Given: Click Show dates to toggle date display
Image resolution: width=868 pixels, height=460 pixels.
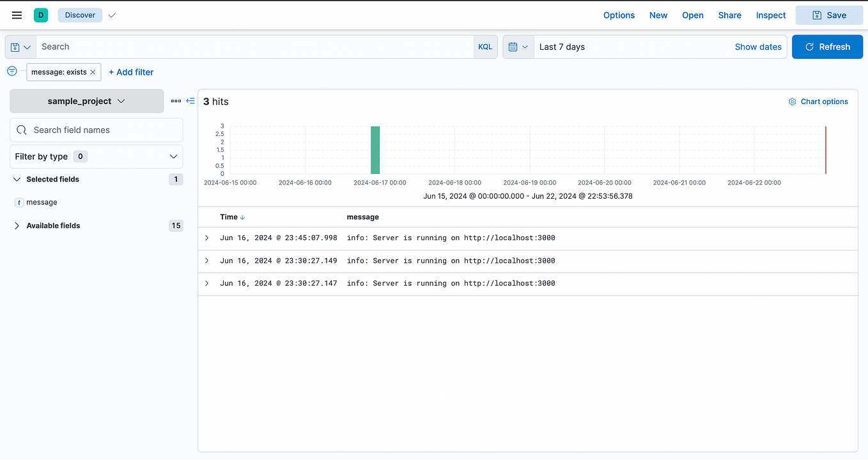Looking at the screenshot, I should pos(758,47).
